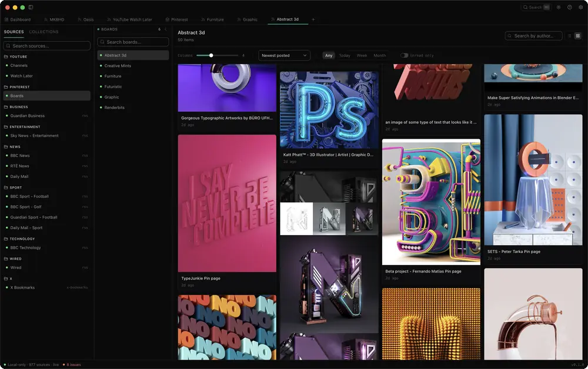This screenshot has width=588, height=369.
Task: Focus the Search boards field
Action: (x=133, y=42)
